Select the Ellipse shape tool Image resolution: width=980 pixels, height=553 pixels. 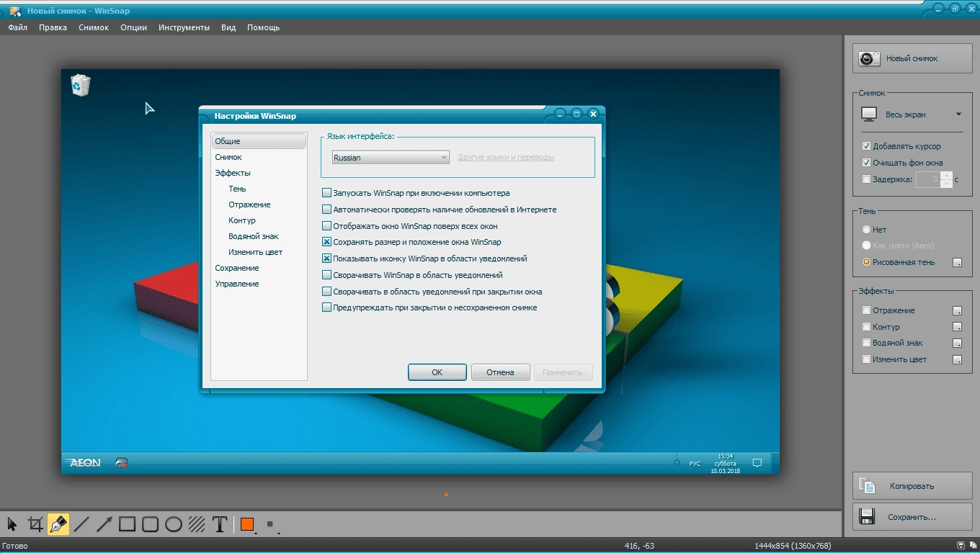[174, 524]
